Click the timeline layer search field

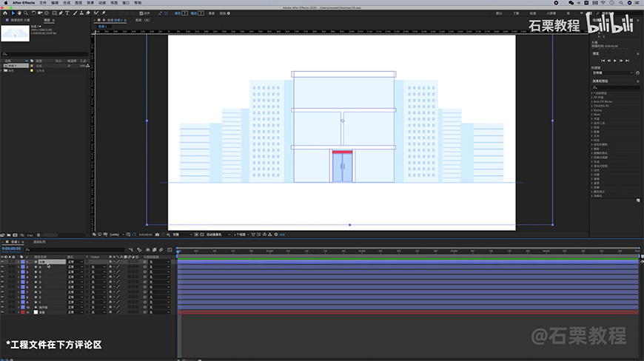coord(75,249)
